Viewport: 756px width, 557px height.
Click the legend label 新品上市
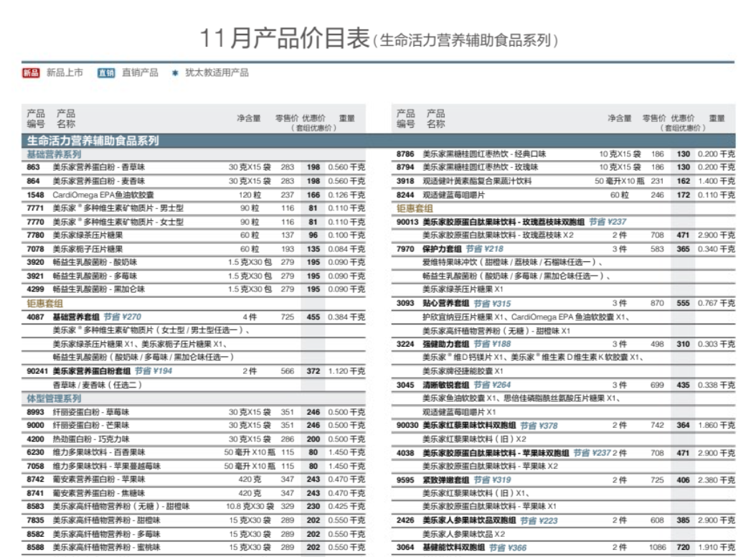pos(65,73)
